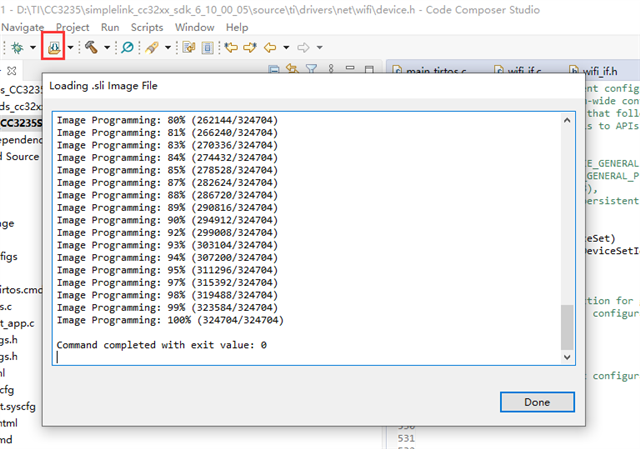The height and width of the screenshot is (449, 640).
Task: Click the blue framed page toolbar icon
Action: click(x=207, y=48)
